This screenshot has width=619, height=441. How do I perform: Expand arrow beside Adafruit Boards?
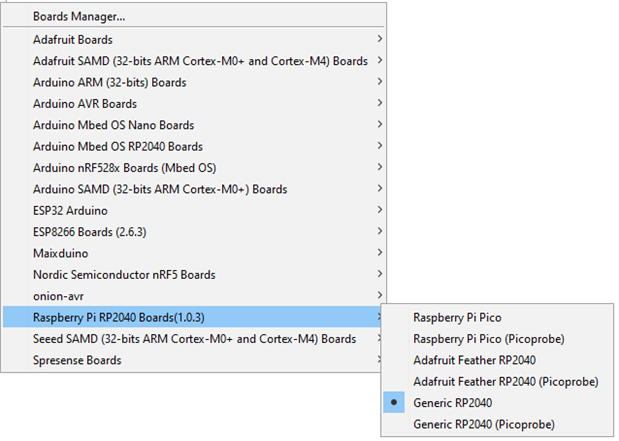click(x=380, y=39)
